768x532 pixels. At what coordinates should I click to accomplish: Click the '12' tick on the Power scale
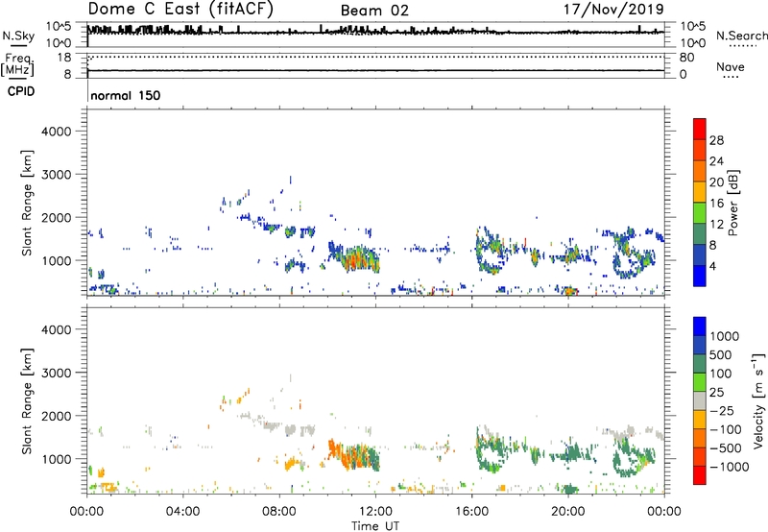716,225
